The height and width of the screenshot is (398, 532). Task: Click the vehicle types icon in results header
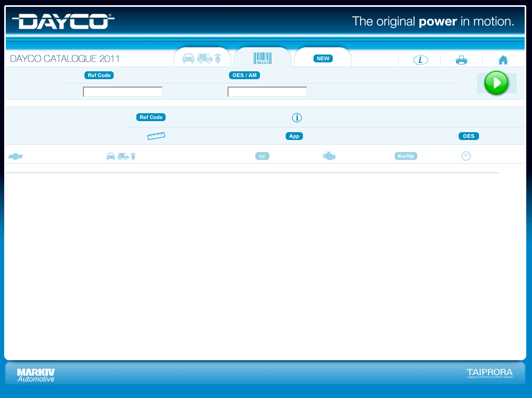121,156
